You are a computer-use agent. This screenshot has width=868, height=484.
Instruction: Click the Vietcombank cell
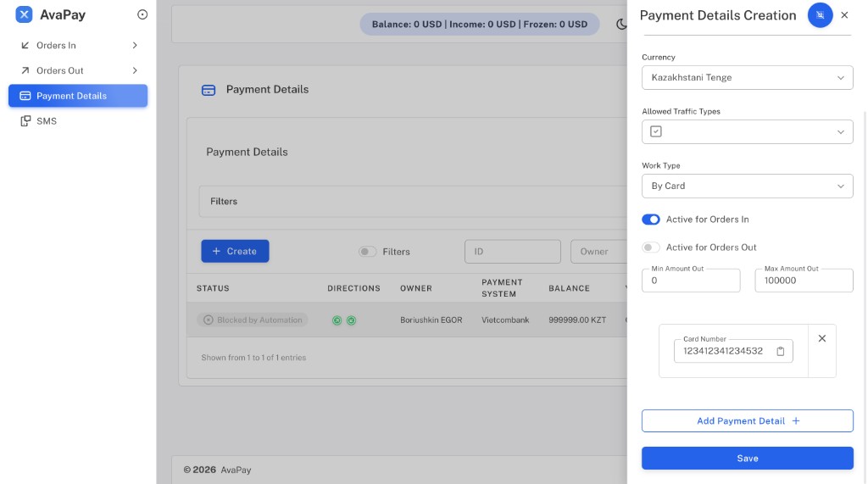pos(505,320)
